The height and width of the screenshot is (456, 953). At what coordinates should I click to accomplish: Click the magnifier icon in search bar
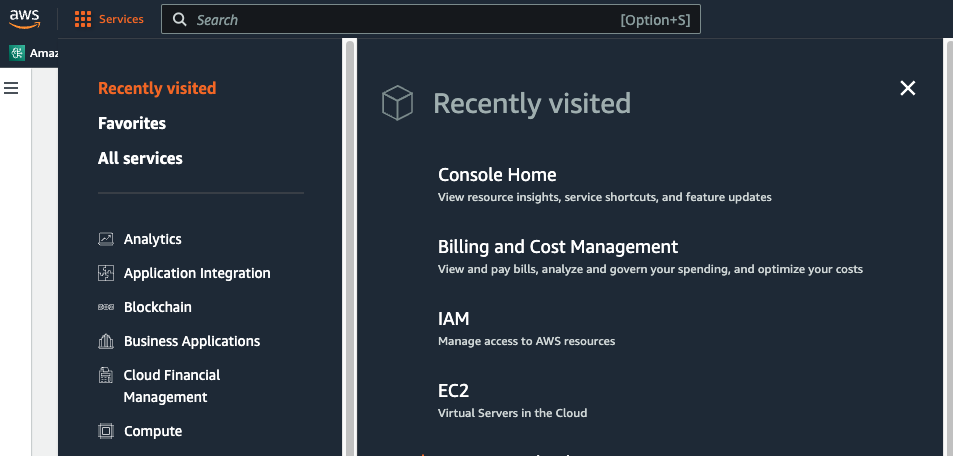click(180, 19)
